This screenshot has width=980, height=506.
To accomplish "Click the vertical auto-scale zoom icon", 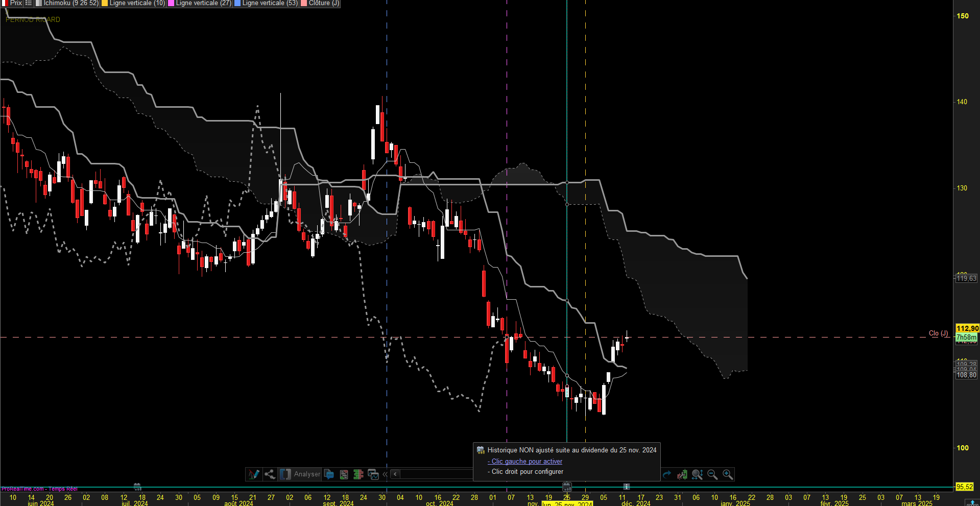I will [697, 474].
